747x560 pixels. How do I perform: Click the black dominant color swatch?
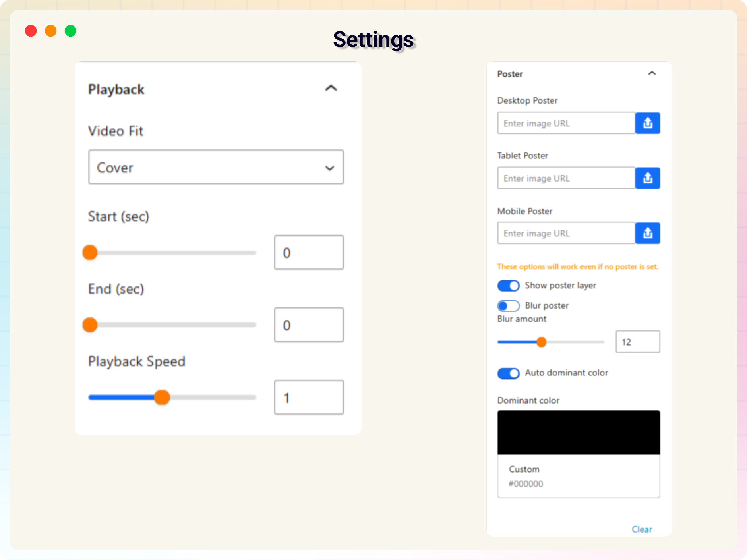[579, 432]
